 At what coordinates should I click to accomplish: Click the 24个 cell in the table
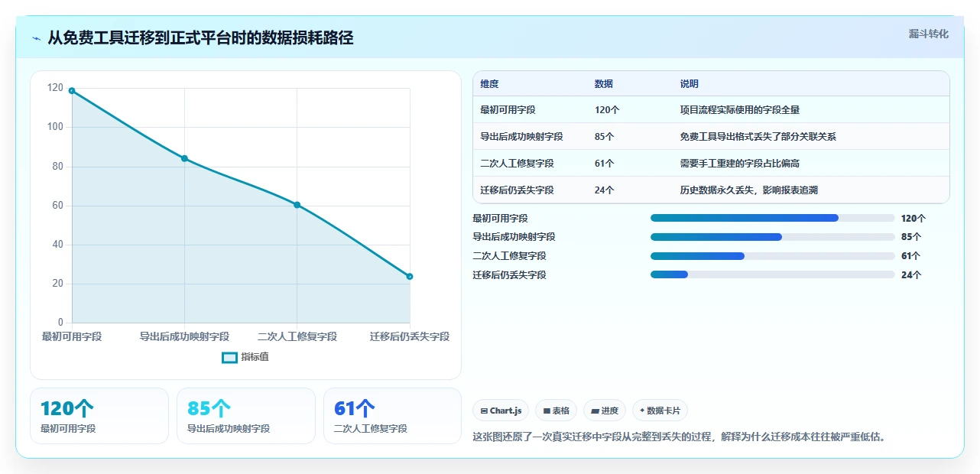(604, 190)
